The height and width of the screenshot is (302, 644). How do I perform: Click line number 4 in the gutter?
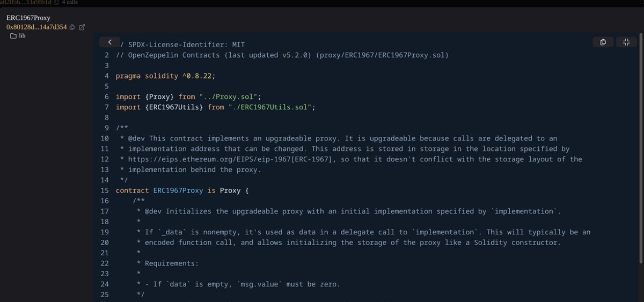[107, 76]
